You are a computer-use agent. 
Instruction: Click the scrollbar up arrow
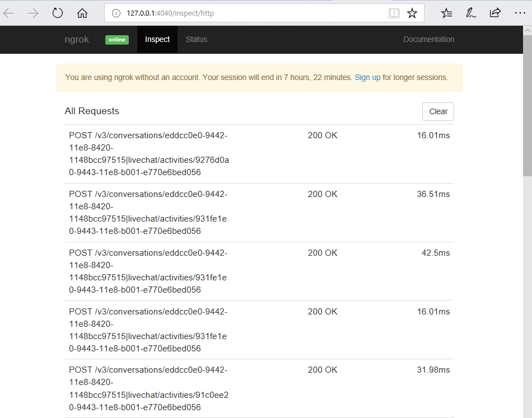point(528,30)
